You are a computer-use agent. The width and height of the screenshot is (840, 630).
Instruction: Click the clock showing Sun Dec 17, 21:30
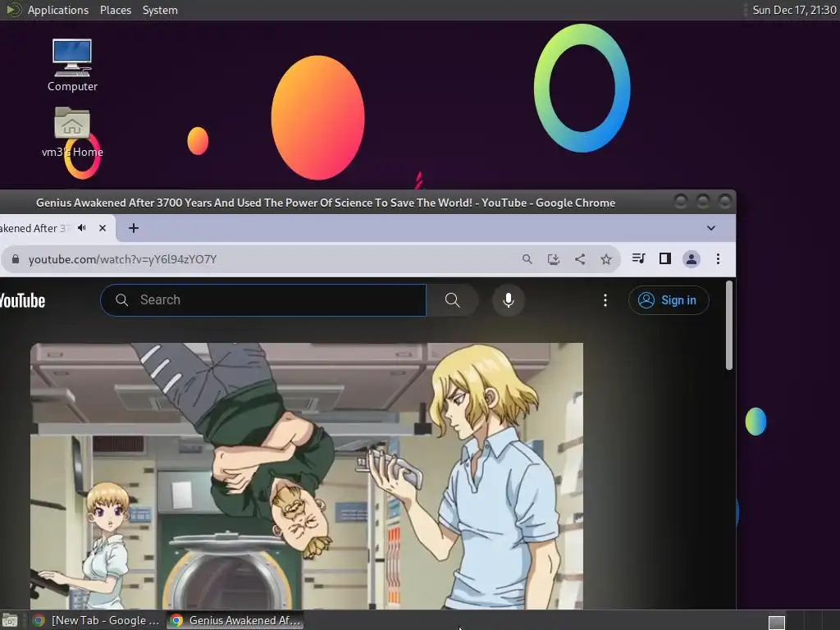pos(794,10)
